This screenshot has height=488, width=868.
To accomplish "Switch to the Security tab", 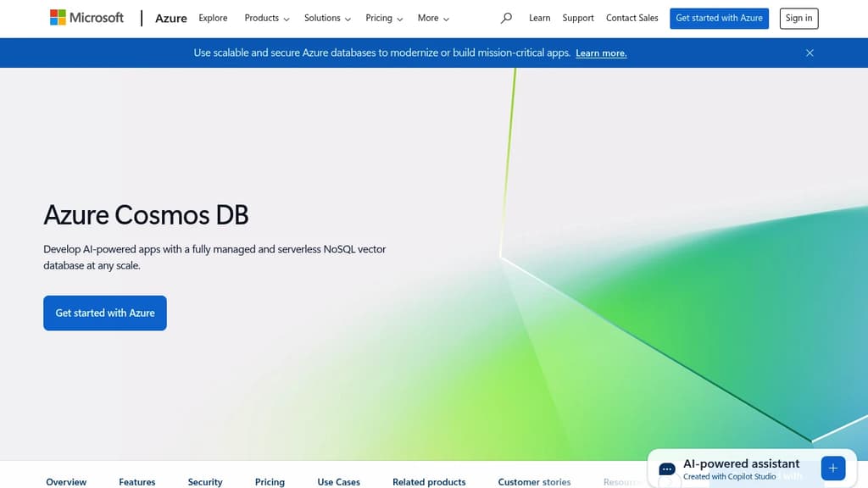I will tap(205, 482).
